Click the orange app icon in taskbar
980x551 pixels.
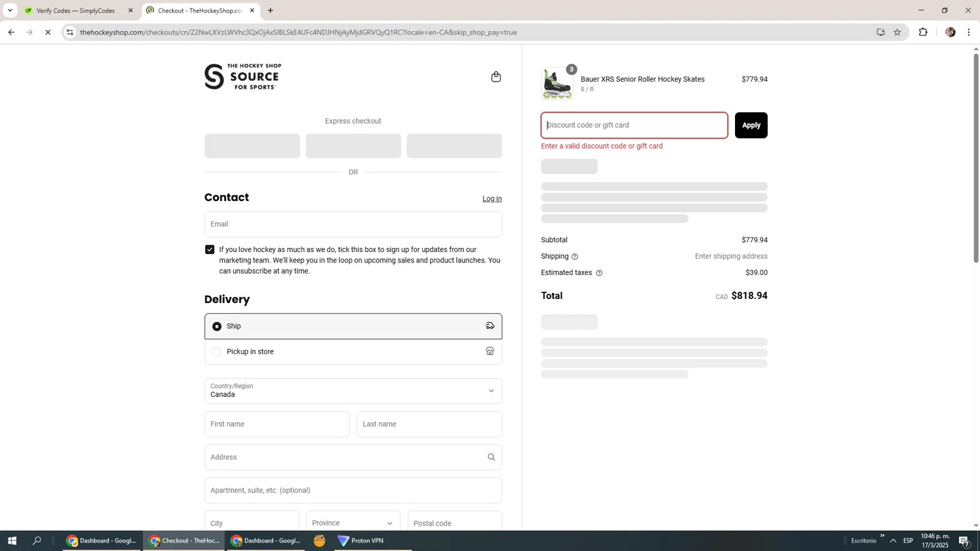coord(319,541)
